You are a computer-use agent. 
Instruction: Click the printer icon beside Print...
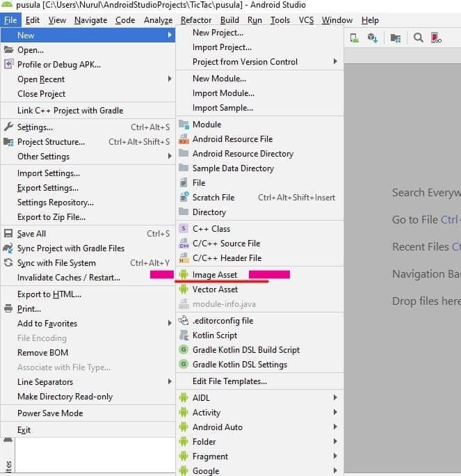(8, 309)
